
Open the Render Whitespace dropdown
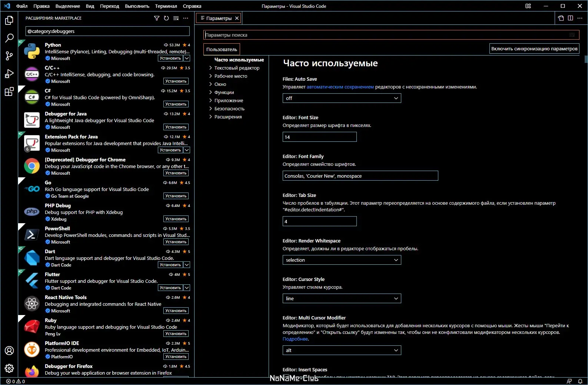click(x=342, y=260)
